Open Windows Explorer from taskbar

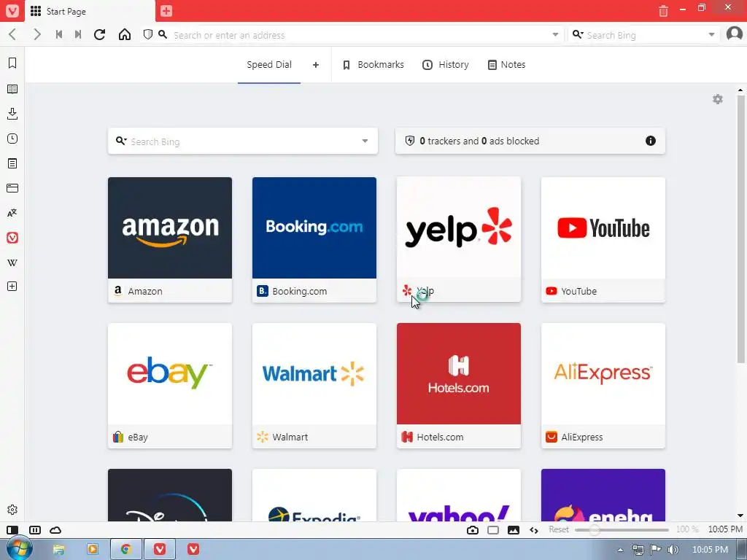[x=58, y=549]
